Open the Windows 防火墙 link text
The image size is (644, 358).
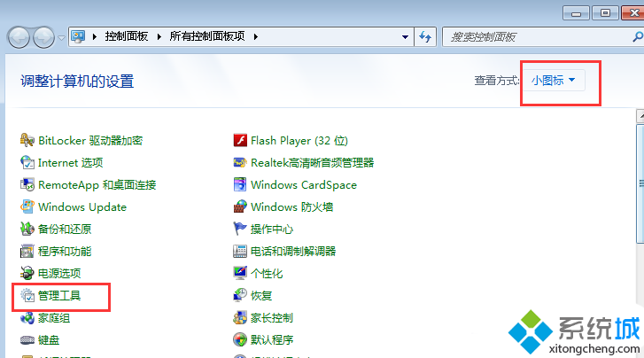(292, 206)
